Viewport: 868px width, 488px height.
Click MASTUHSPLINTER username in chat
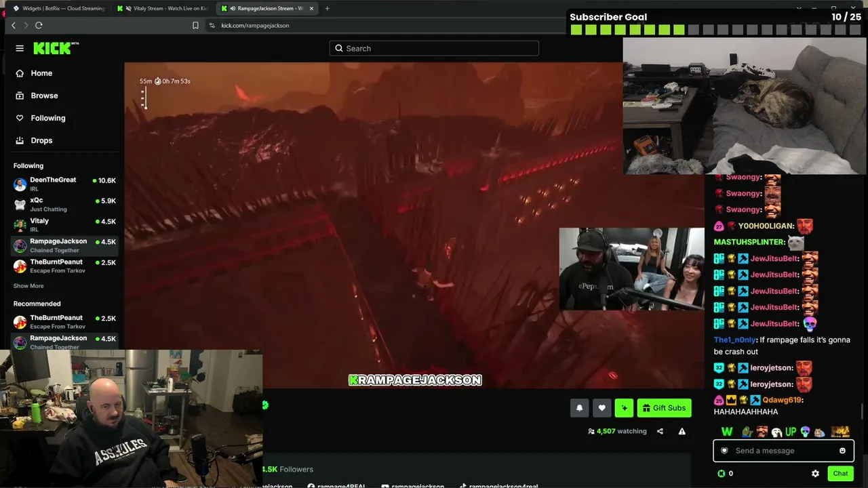[749, 242]
